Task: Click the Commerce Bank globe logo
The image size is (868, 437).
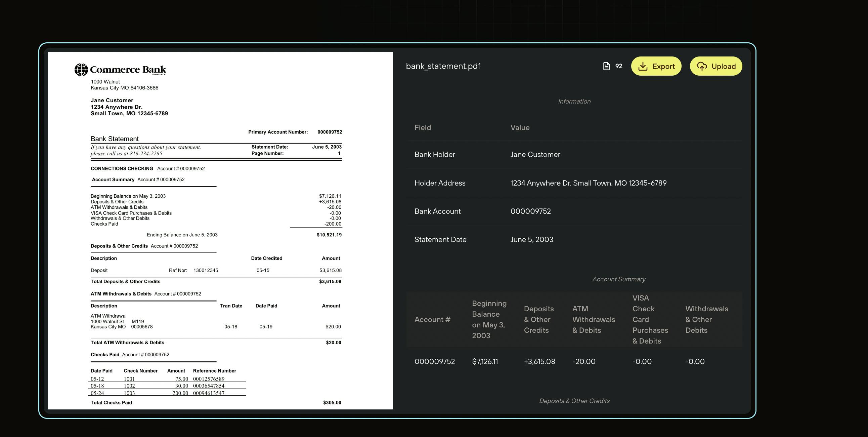Action: (x=81, y=70)
